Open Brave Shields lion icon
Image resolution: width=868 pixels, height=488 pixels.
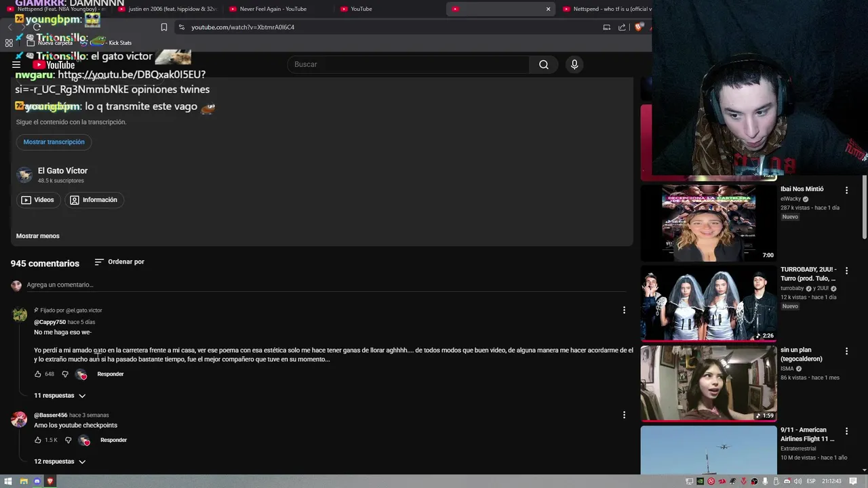tap(638, 27)
